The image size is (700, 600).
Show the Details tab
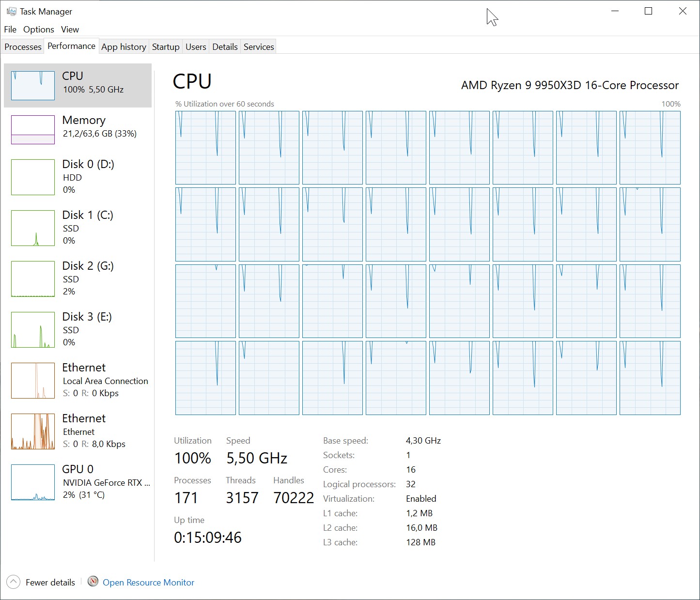[225, 47]
